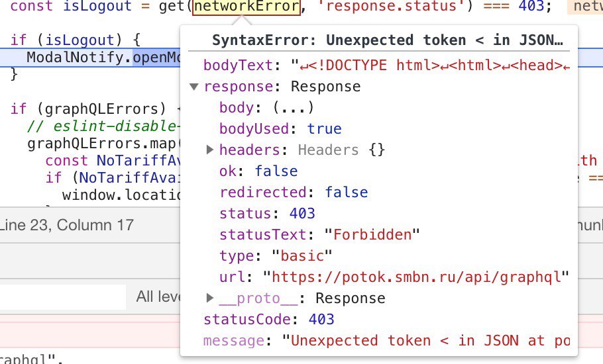The height and width of the screenshot is (364, 603).
Task: Expand the headers property triangle
Action: [x=210, y=150]
